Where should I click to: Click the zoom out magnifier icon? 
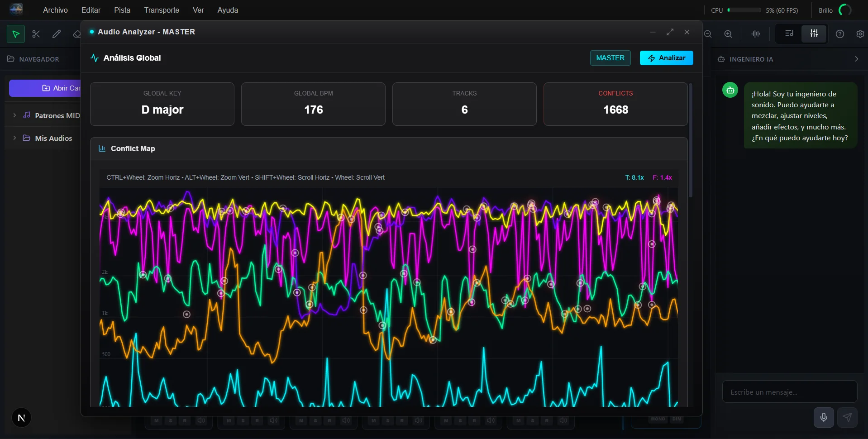coord(708,34)
